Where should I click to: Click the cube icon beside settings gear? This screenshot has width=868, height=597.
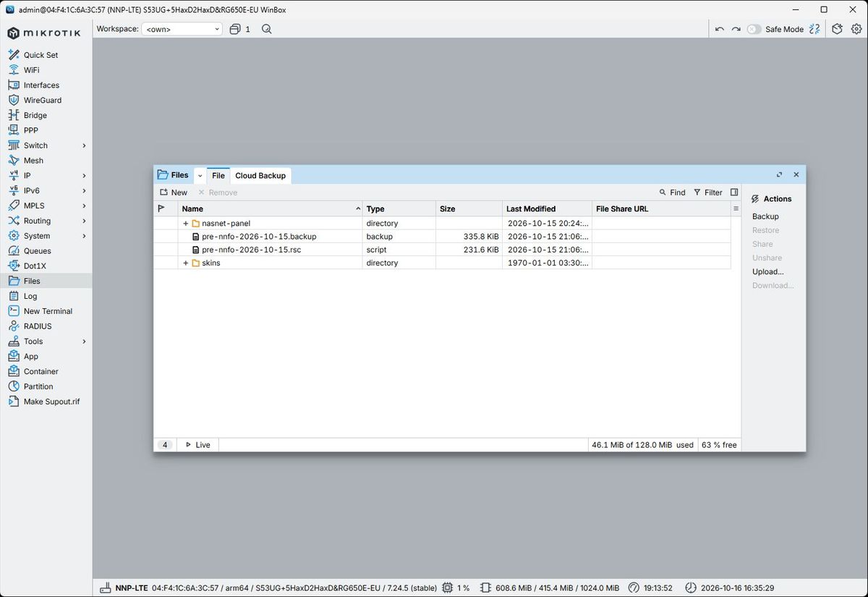837,29
